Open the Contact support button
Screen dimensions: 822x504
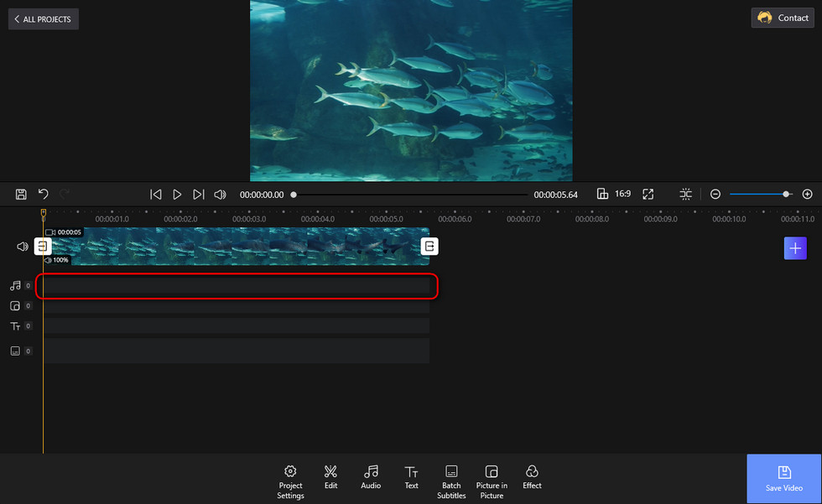pos(783,18)
